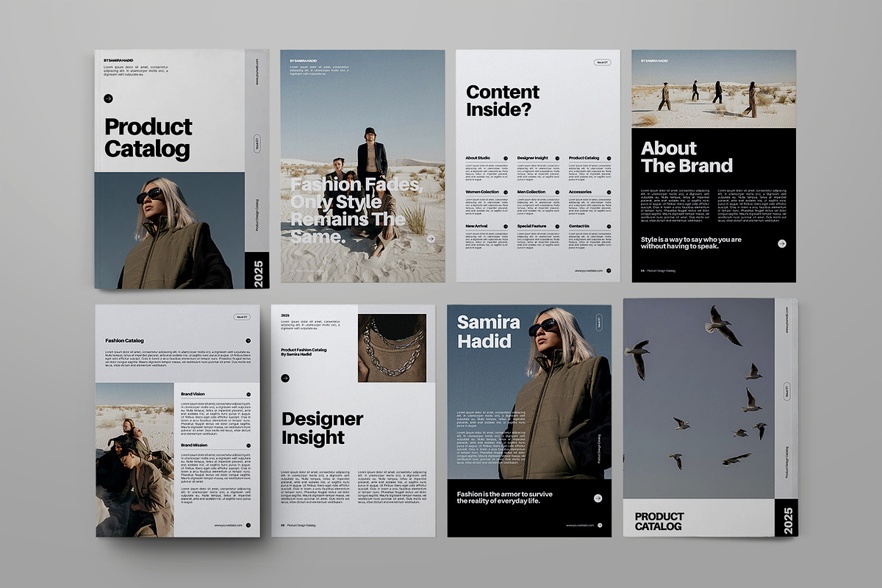This screenshot has height=588, width=882.
Task: Click the large Designer Insight title
Action: point(322,429)
